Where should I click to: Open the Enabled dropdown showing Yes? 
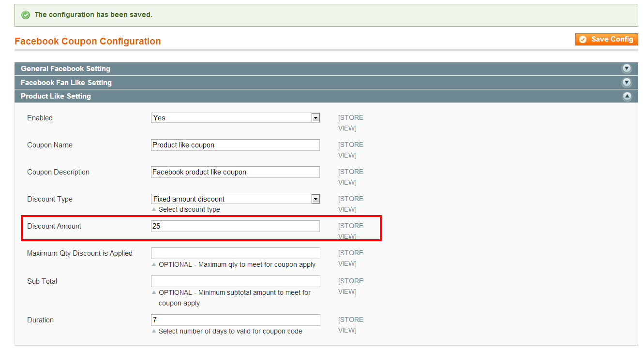(x=236, y=117)
